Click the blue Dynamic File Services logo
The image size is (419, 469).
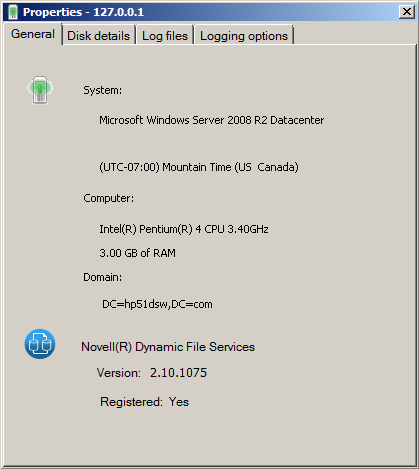click(40, 344)
